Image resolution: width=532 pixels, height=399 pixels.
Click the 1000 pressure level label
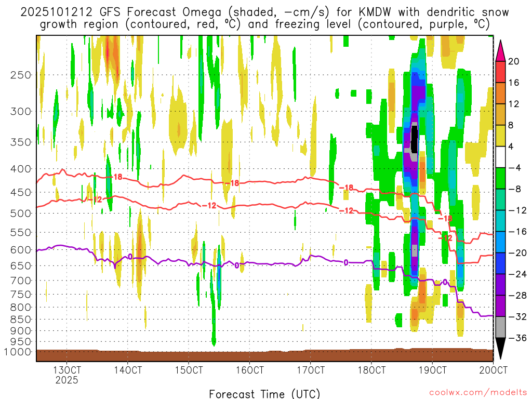(x=18, y=352)
